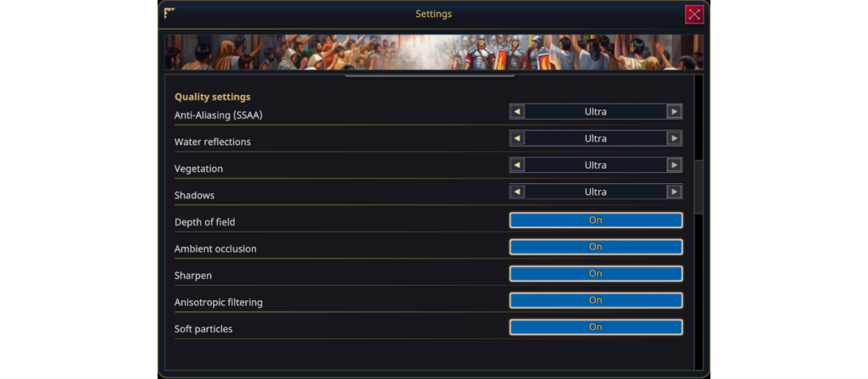Select the Anti-Aliasing Ultra value field

tap(595, 111)
